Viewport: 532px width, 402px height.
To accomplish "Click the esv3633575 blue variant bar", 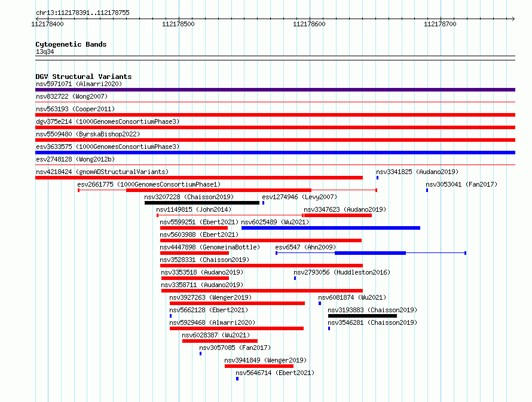I will tap(275, 153).
